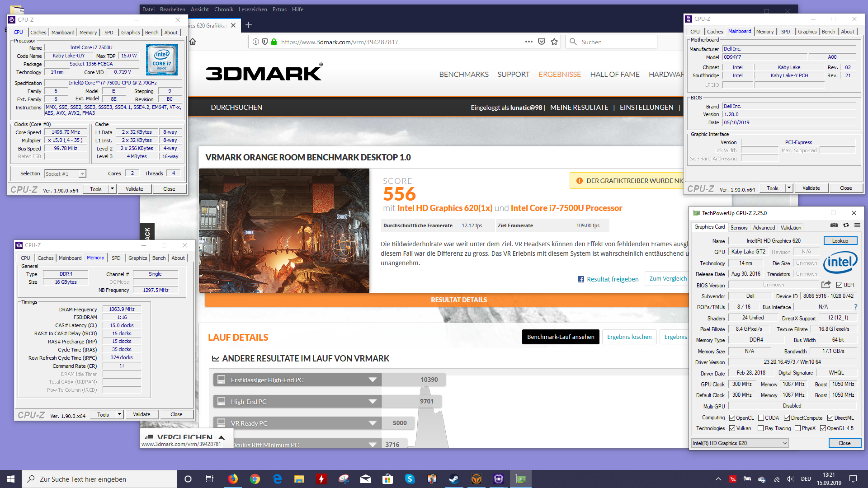Click Validate in Mainboard CPU-Z window
Image resolution: width=868 pixels, height=488 pixels.
[811, 188]
